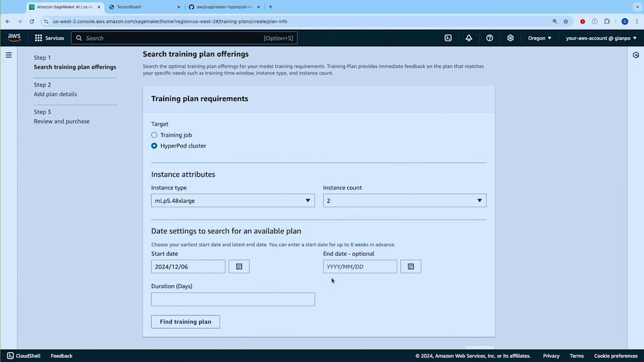
Task: Switch to the Amazon SageMaker AI tab
Action: click(64, 7)
